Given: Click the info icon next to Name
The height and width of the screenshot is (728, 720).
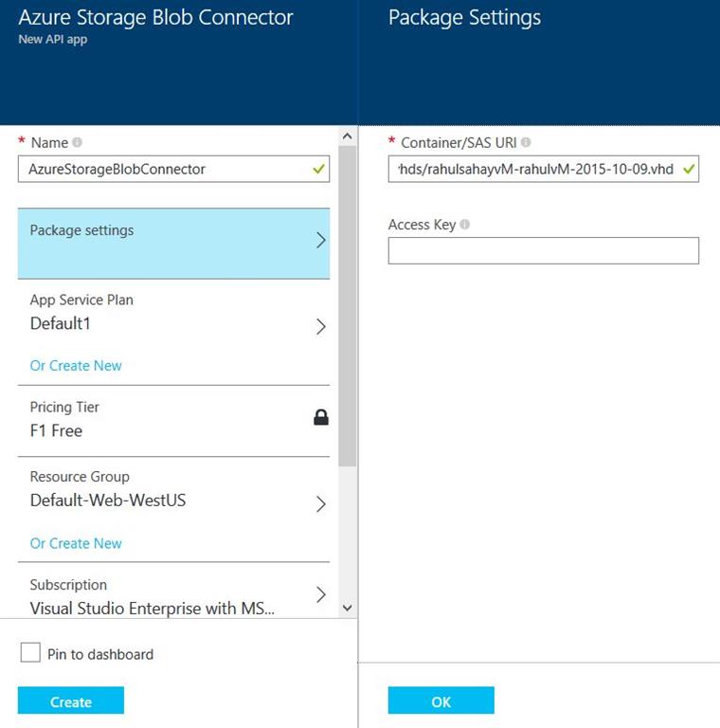Looking at the screenshot, I should pos(78,142).
